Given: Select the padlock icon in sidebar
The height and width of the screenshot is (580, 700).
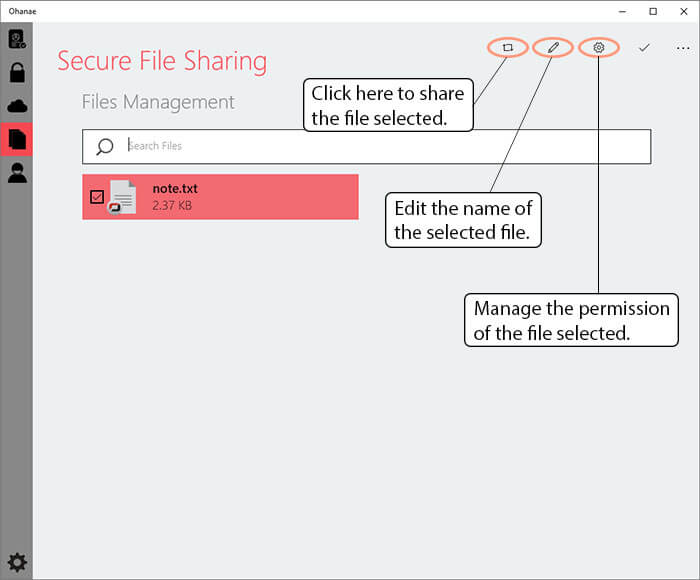Looking at the screenshot, I should [17, 72].
